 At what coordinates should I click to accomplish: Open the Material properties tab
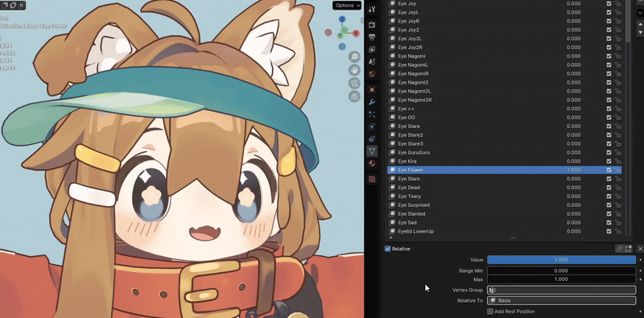(x=372, y=163)
